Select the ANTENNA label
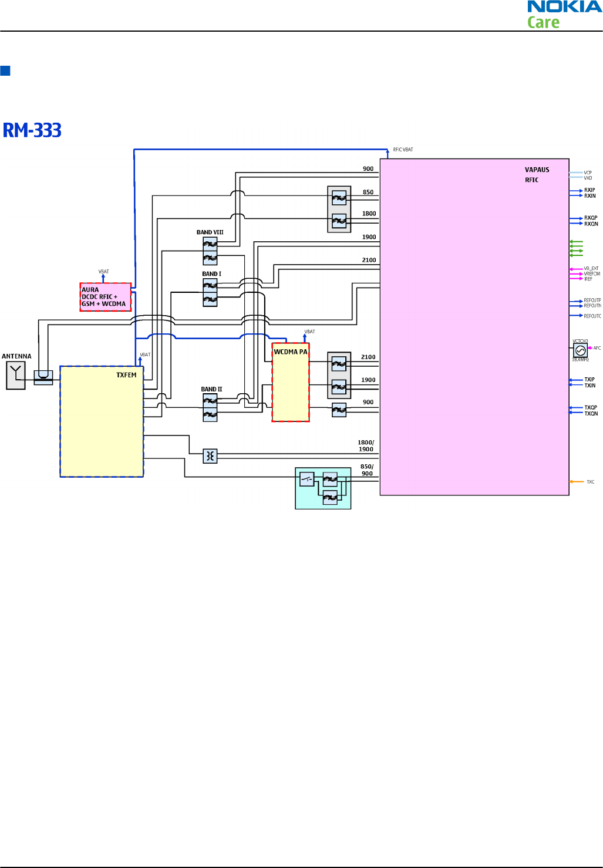Screen dimensions: 603x868 [16, 356]
